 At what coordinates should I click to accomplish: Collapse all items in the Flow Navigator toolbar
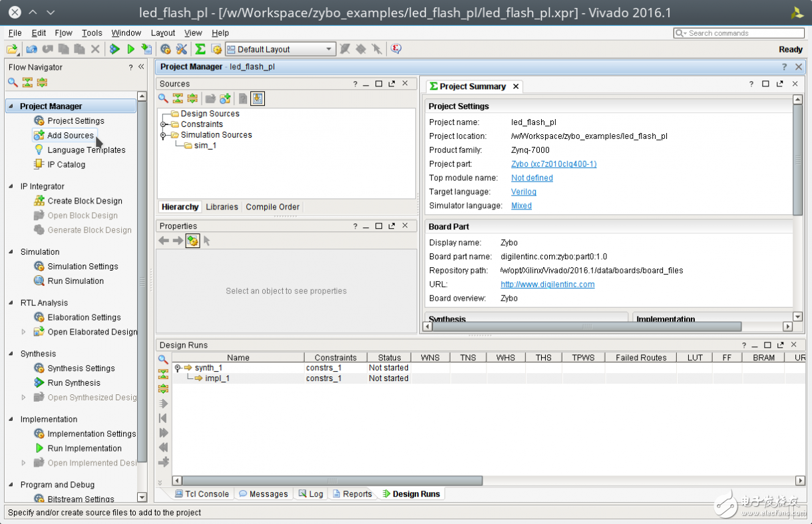(27, 82)
